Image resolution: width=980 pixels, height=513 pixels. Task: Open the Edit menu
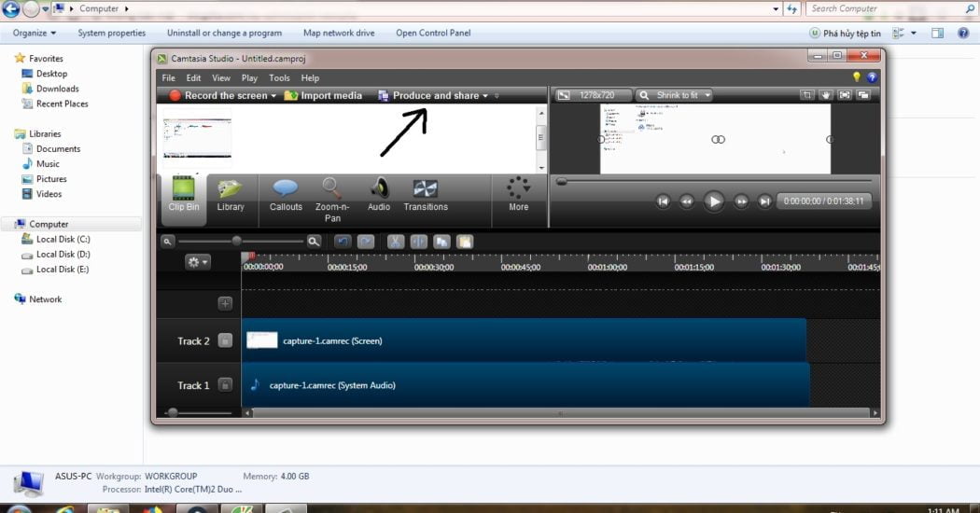click(x=194, y=78)
